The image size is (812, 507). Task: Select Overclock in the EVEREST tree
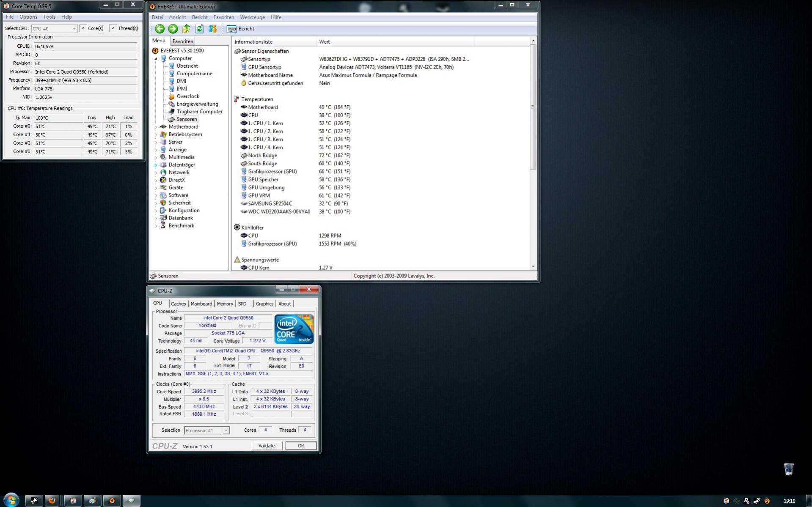pos(184,96)
